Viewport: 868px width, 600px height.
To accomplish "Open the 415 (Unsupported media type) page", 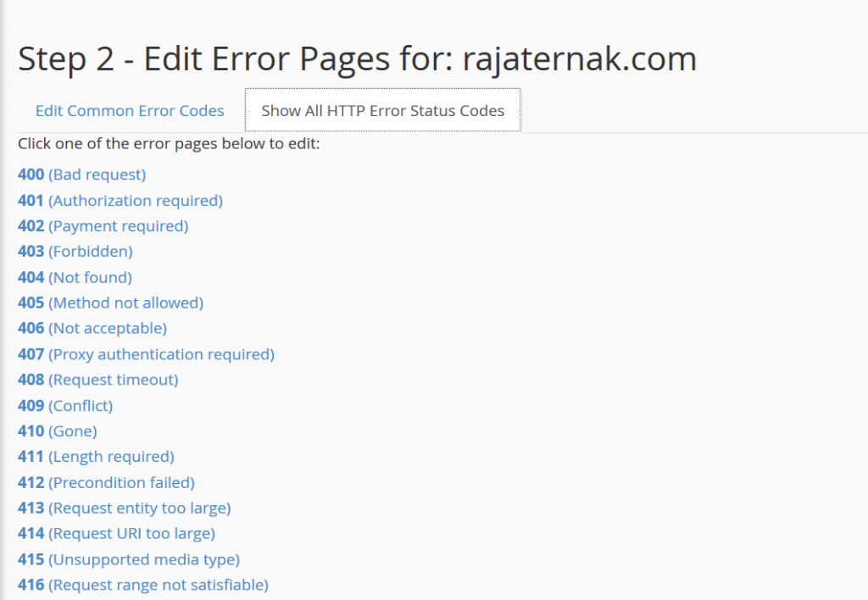I will pyautogui.click(x=128, y=558).
